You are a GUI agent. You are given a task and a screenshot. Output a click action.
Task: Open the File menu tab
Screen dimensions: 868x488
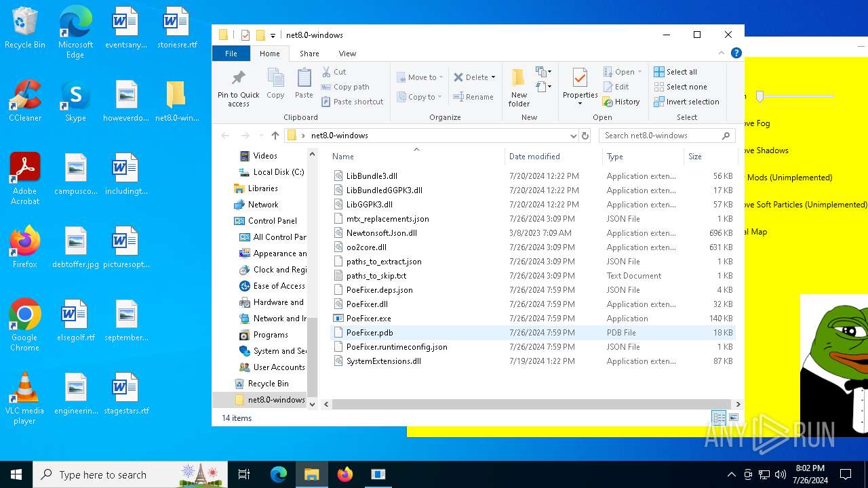coord(231,54)
